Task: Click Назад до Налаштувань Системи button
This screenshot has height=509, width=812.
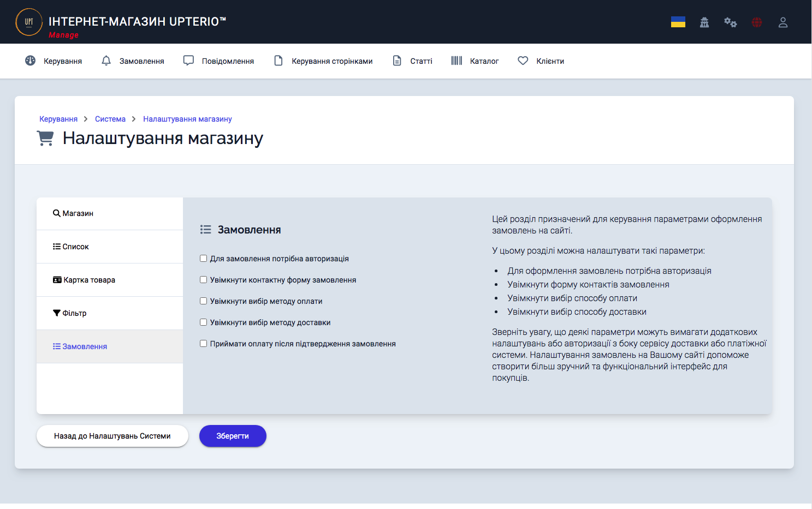Action: tap(112, 436)
